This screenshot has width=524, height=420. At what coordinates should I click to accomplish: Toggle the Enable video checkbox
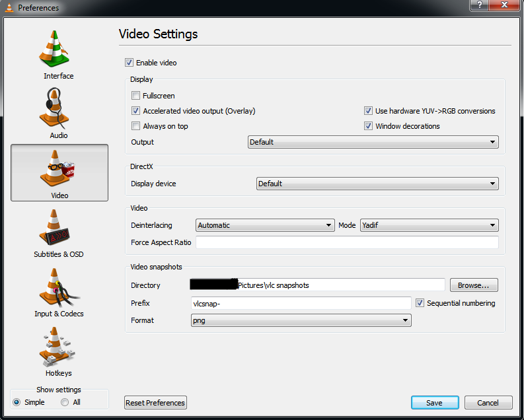pyautogui.click(x=129, y=63)
